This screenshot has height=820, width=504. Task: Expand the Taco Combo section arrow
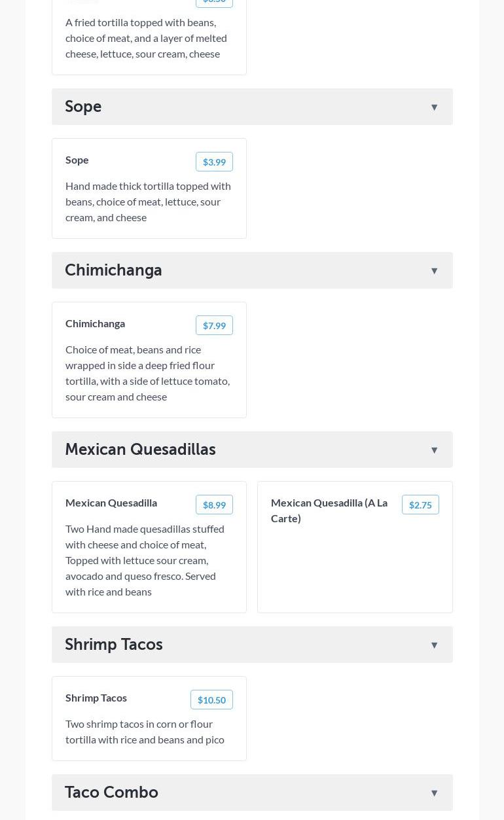click(434, 793)
